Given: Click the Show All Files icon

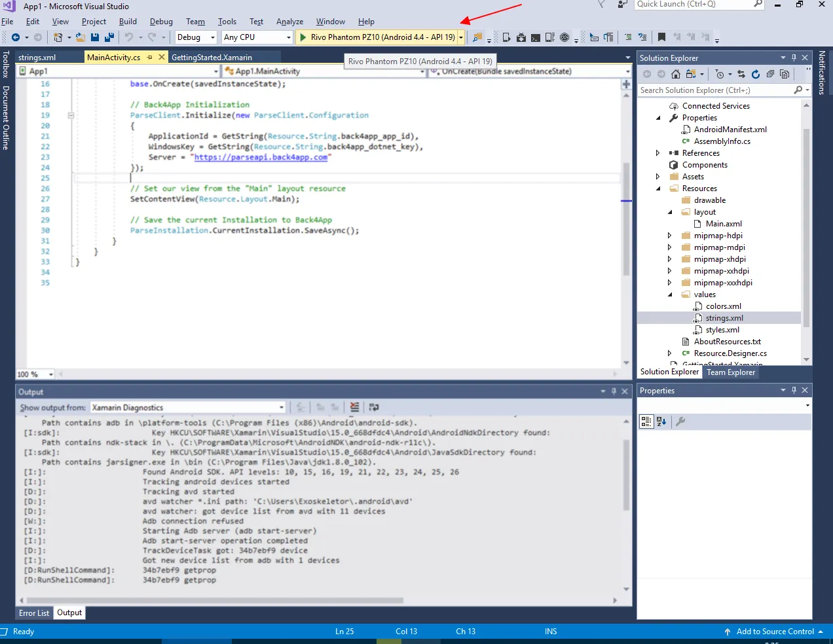Looking at the screenshot, I should [x=785, y=74].
